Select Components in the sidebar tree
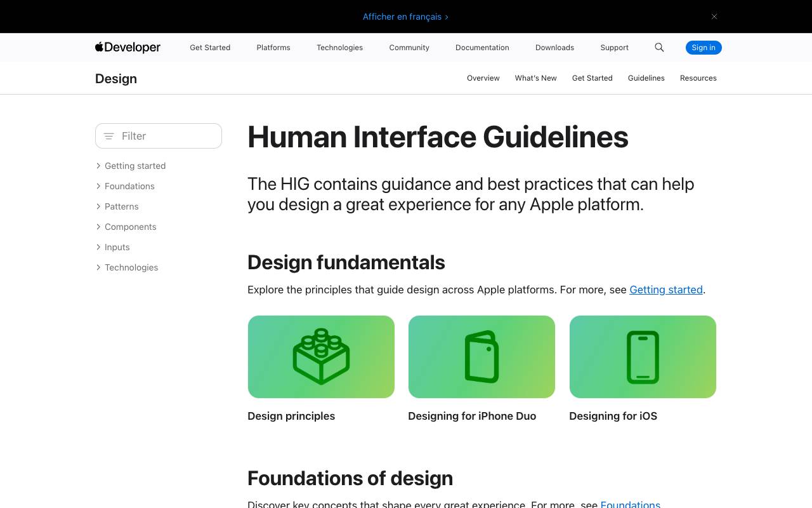Viewport: 812px width, 508px height. click(131, 227)
